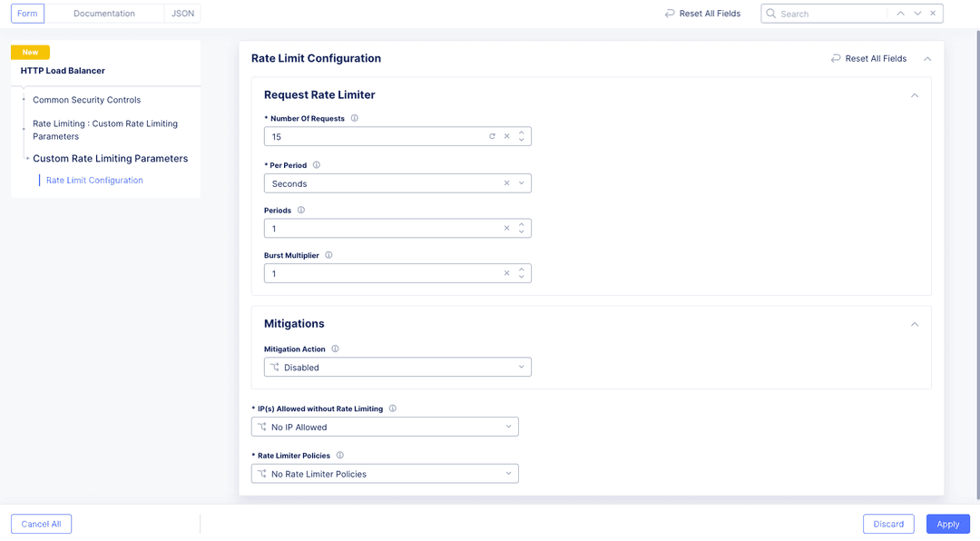980x541 pixels.
Task: Open info tooltip for IP(s) Allowed without Rate Limiting
Action: 392,408
